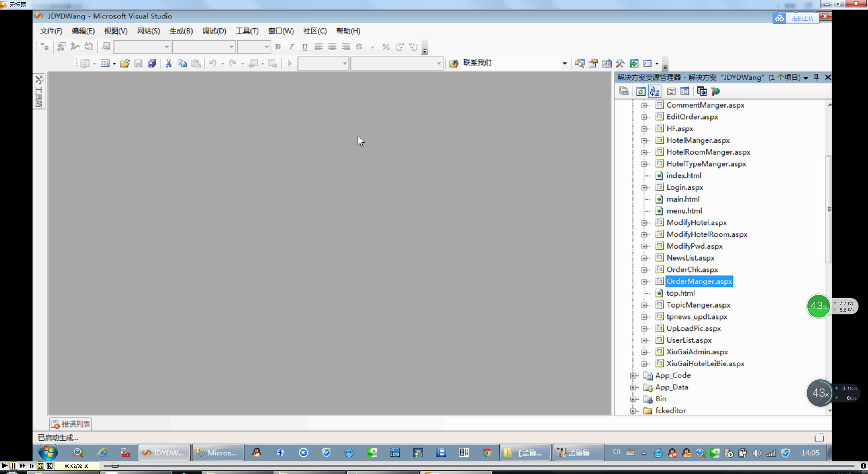Open the 生成(B) menu

click(x=181, y=31)
